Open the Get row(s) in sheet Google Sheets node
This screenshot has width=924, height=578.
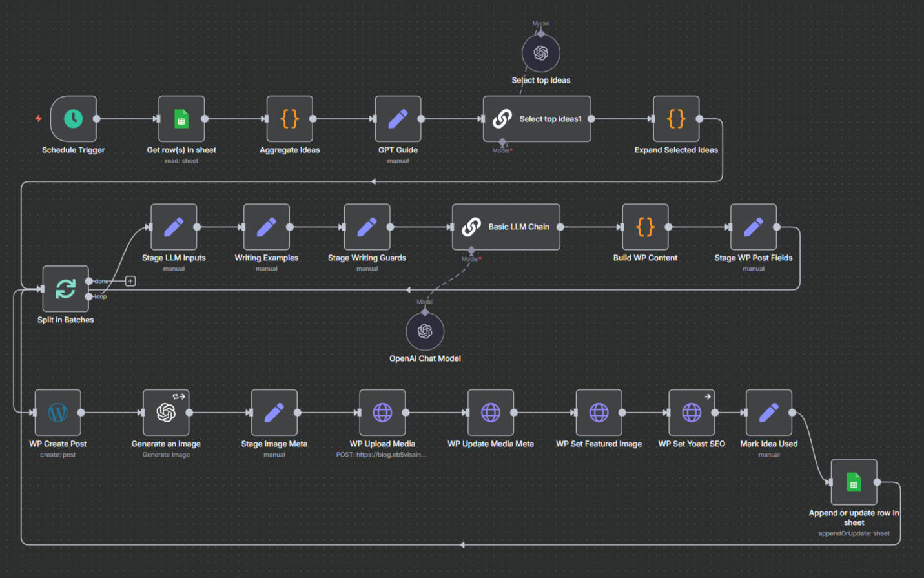[181, 119]
